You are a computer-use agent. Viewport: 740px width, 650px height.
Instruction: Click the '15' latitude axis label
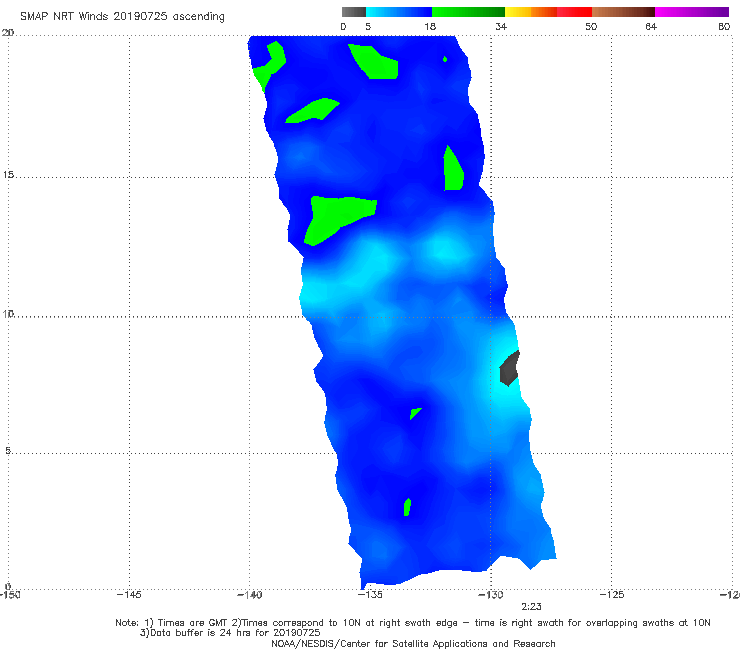(8, 175)
